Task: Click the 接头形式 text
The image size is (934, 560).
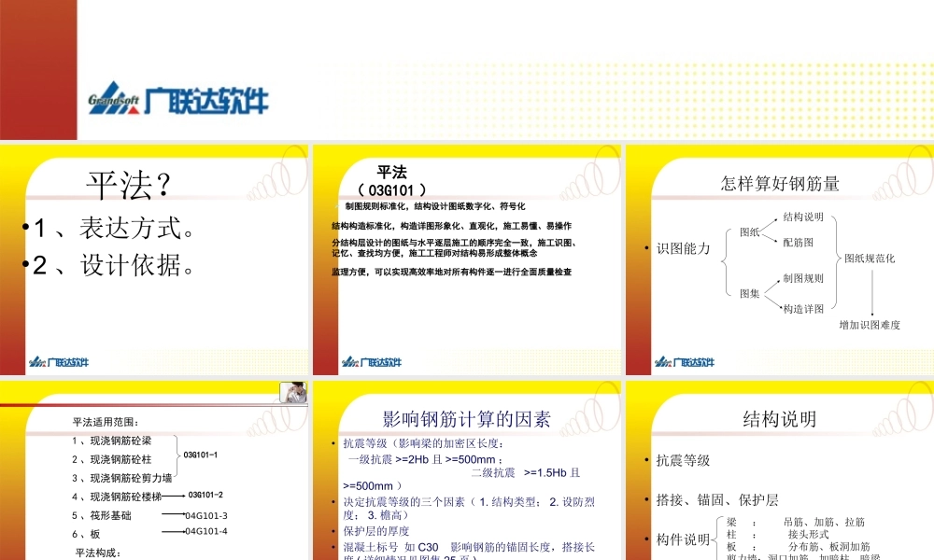Action: 808,535
